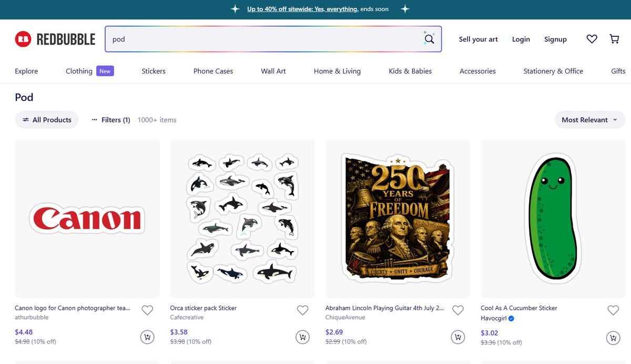
Task: Favorite the Cool As A Cucumber sticker
Action: click(613, 310)
